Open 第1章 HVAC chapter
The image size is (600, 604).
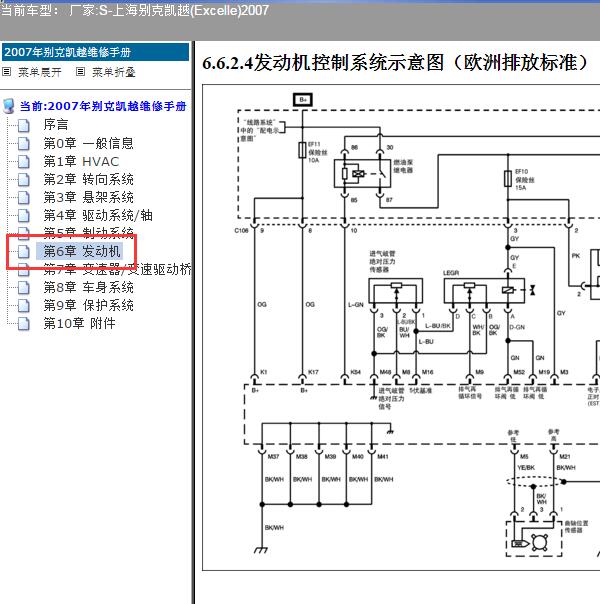pyautogui.click(x=81, y=161)
